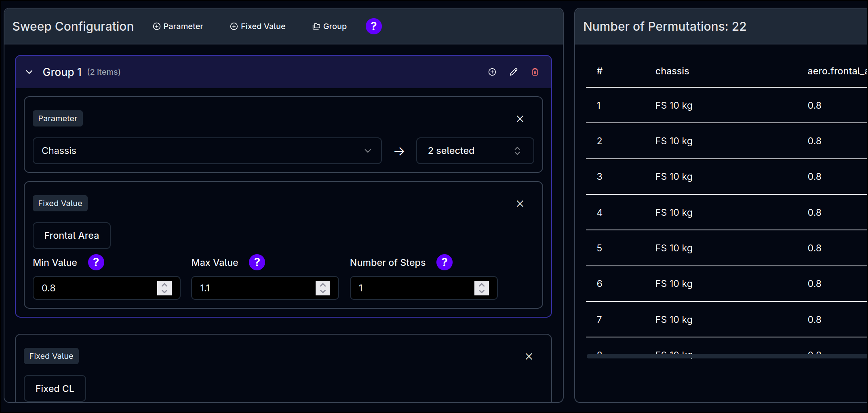Click the add item icon in Group 1 header
This screenshot has width=868, height=413.
pos(492,72)
